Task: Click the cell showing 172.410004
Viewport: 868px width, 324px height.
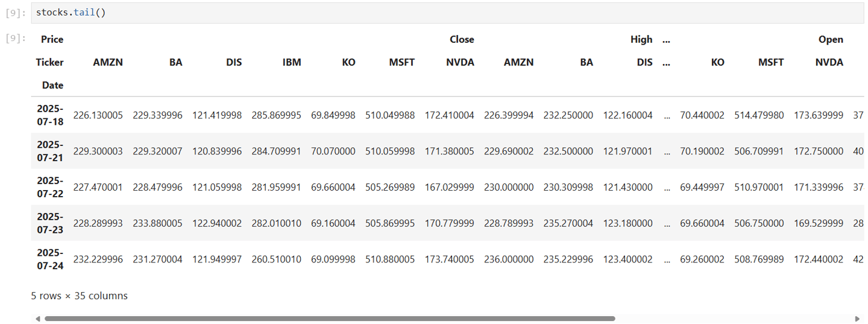Action: (450, 115)
